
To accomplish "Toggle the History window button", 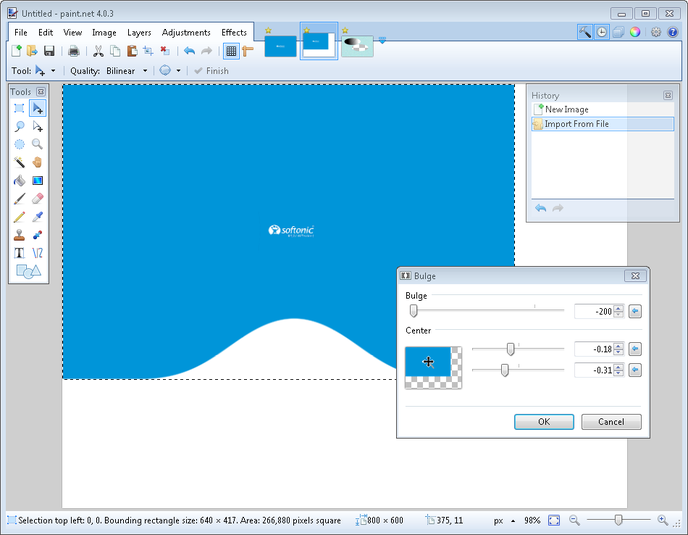I will coord(602,32).
